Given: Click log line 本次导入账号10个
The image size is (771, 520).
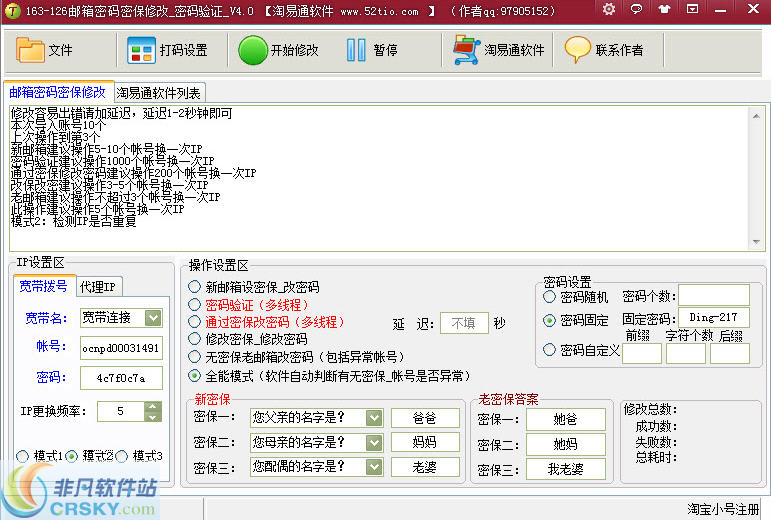Looking at the screenshot, I should pyautogui.click(x=58, y=125).
